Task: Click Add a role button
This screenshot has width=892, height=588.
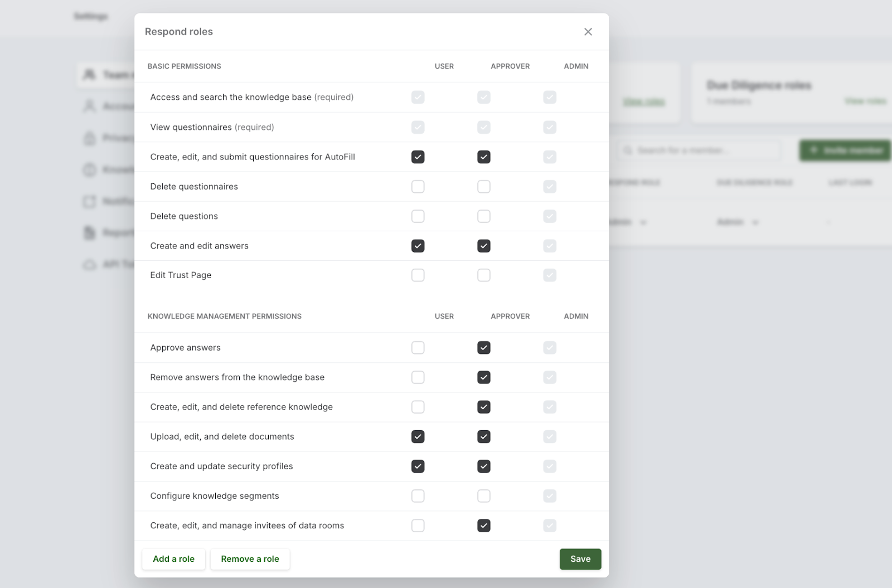Action: [173, 559]
